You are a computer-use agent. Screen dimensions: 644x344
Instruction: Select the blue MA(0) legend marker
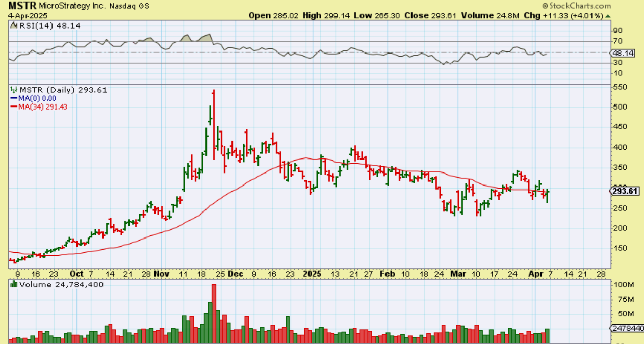pos(14,98)
